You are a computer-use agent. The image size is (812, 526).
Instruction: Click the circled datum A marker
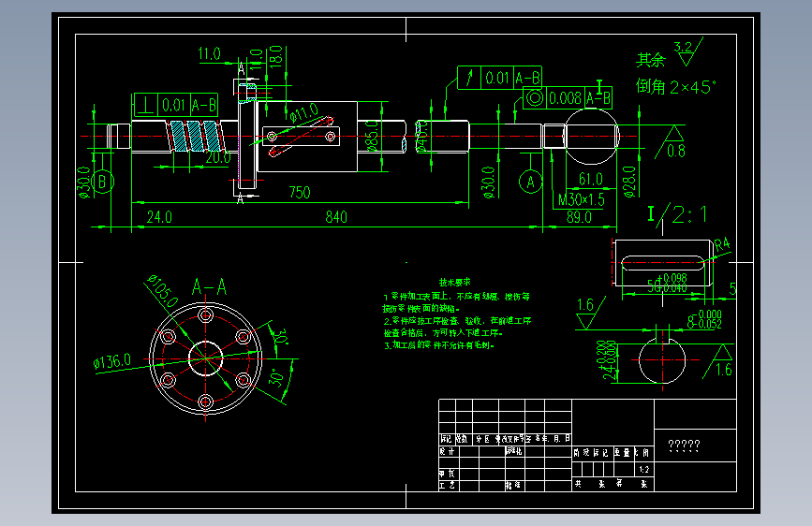point(530,182)
